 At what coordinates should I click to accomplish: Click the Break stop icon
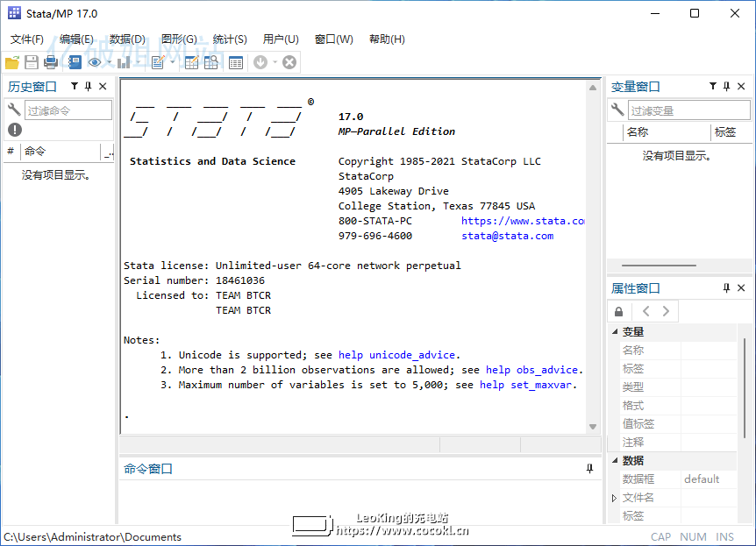289,62
